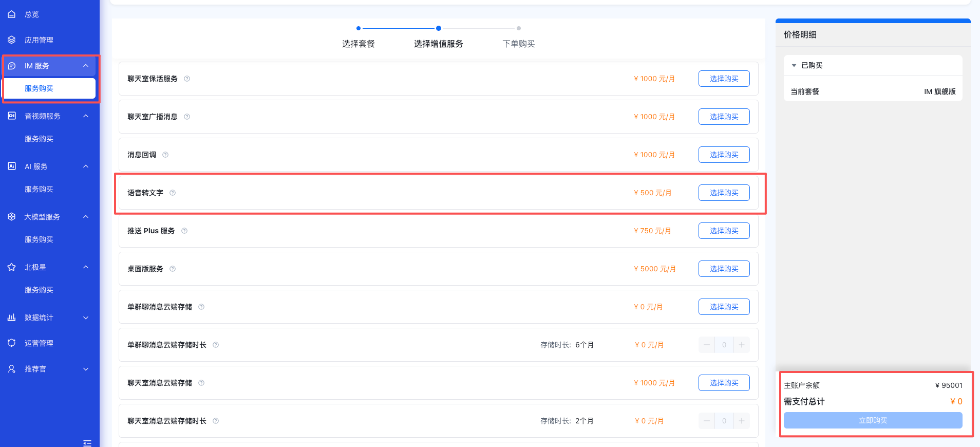This screenshot has height=447, width=980.
Task: Open 服务购买 under 北极星
Action: point(39,290)
